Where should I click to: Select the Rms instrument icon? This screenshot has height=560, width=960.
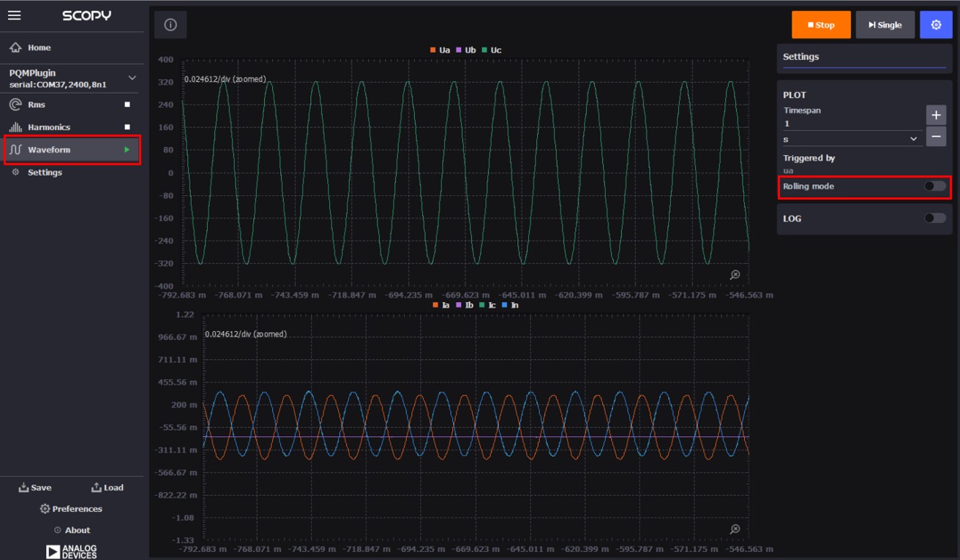(14, 104)
